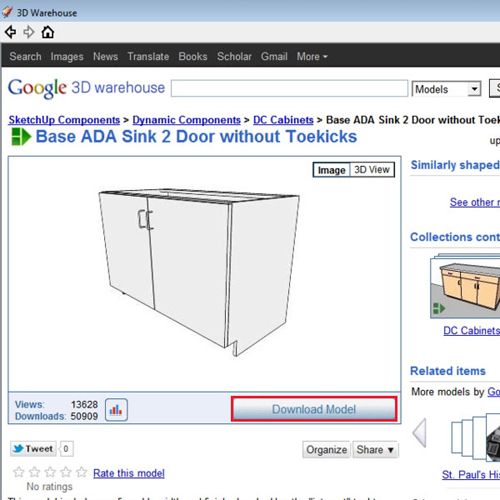Screen dimensions: 500x500
Task: Open the Search link in top bar
Action: [25, 56]
